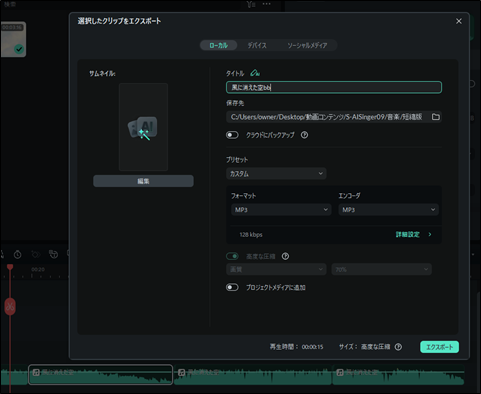Click the AI thumbnail preview image

point(143,127)
